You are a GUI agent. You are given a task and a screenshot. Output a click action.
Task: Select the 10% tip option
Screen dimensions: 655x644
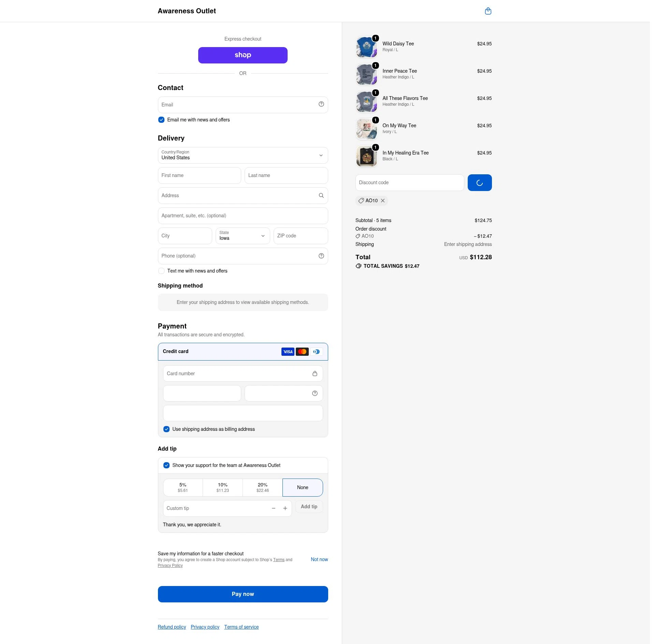pos(222,487)
